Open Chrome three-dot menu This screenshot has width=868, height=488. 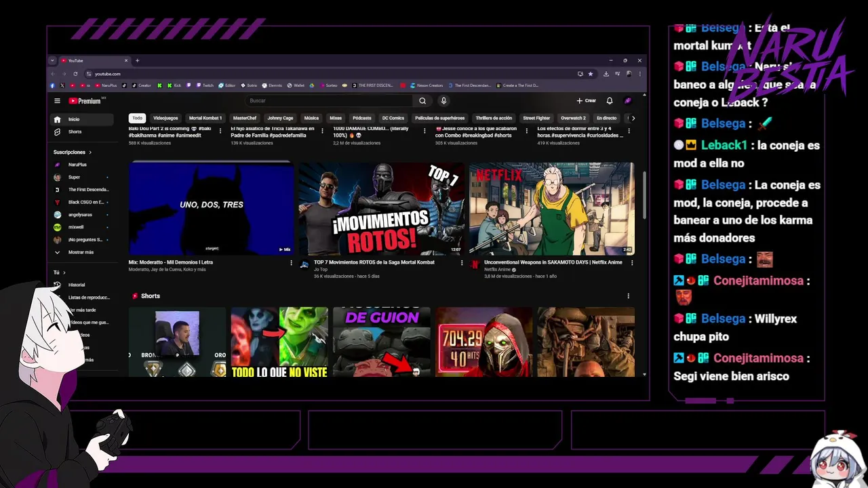pos(639,74)
